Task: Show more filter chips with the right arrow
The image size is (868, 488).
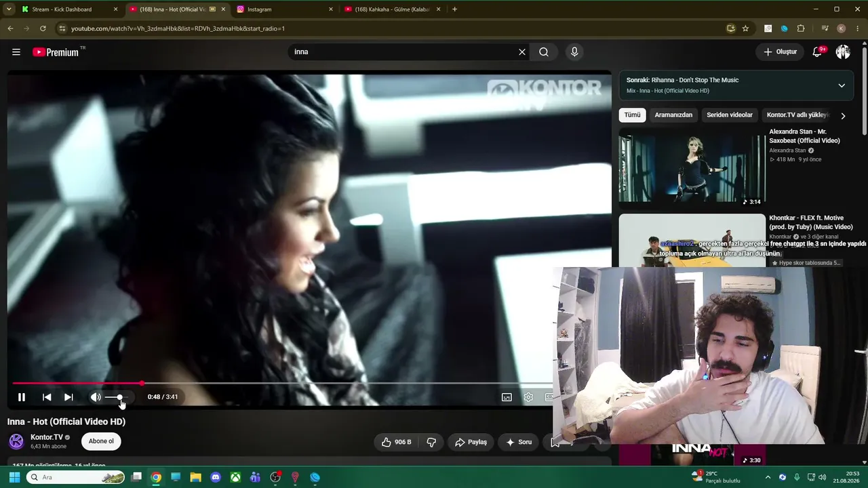Action: click(x=843, y=116)
